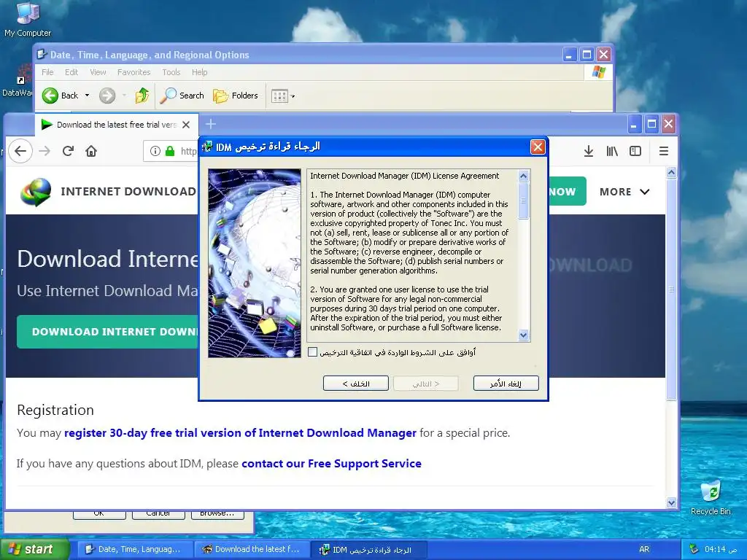
Task: Close the IDM license dialog with red X
Action: tap(538, 147)
